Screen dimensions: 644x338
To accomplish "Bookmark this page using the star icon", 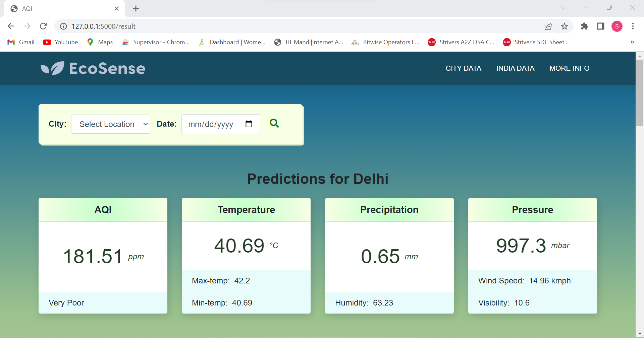I will point(565,26).
